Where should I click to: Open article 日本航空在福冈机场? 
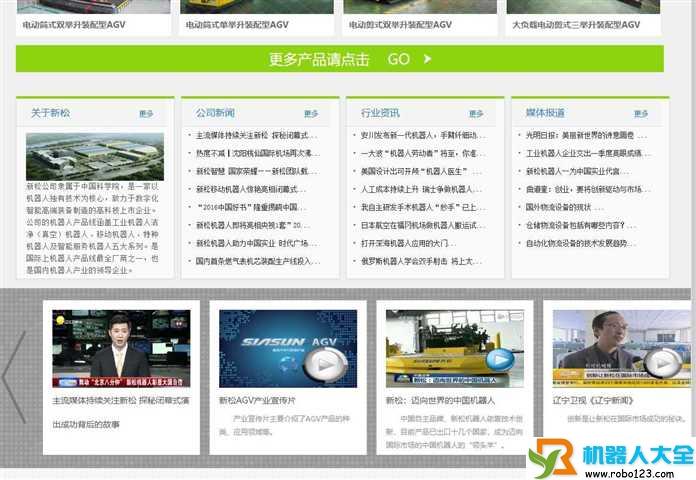click(423, 225)
